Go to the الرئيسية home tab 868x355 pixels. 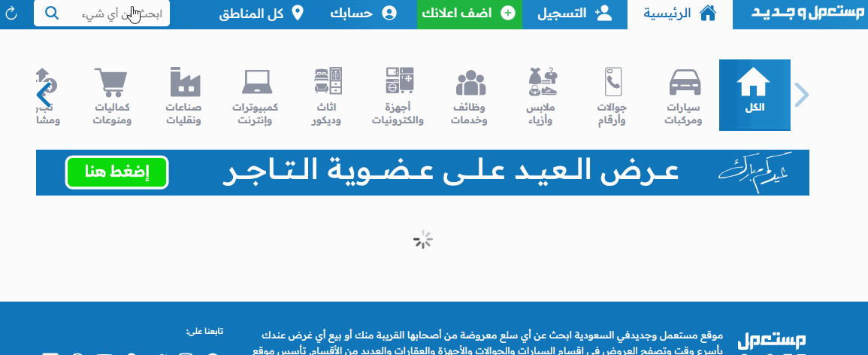[x=679, y=14]
